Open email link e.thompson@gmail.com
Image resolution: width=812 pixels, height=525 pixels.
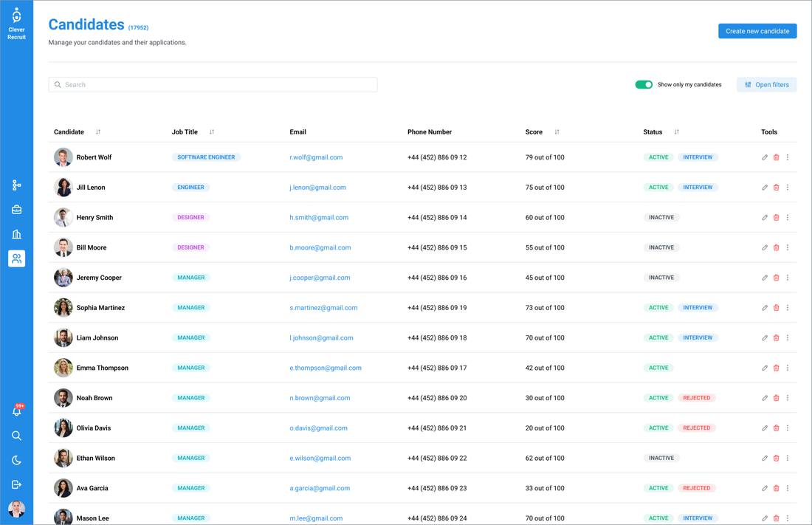click(x=326, y=368)
